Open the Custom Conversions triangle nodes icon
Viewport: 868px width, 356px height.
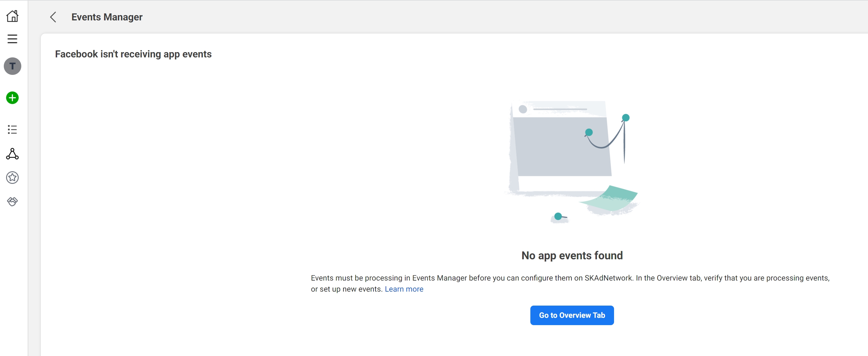tap(13, 154)
